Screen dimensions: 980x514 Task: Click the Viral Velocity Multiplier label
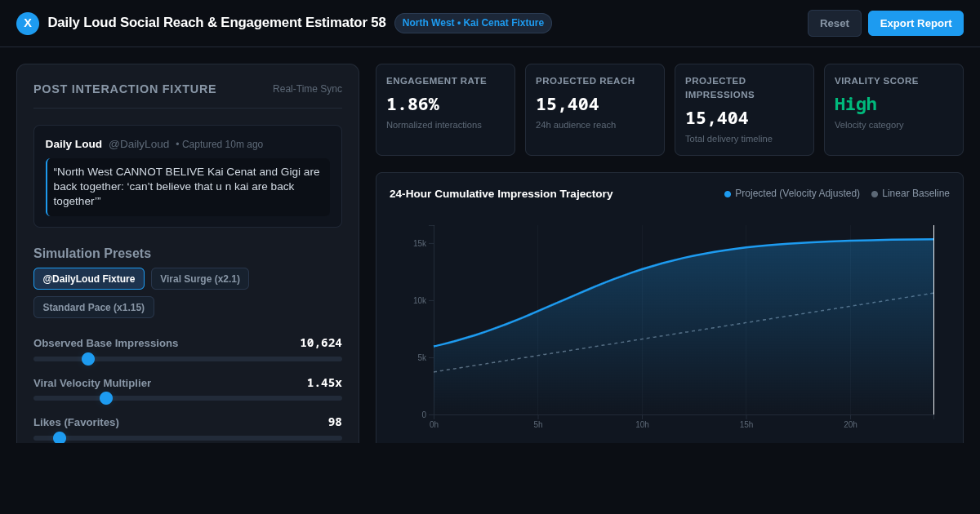(x=92, y=383)
